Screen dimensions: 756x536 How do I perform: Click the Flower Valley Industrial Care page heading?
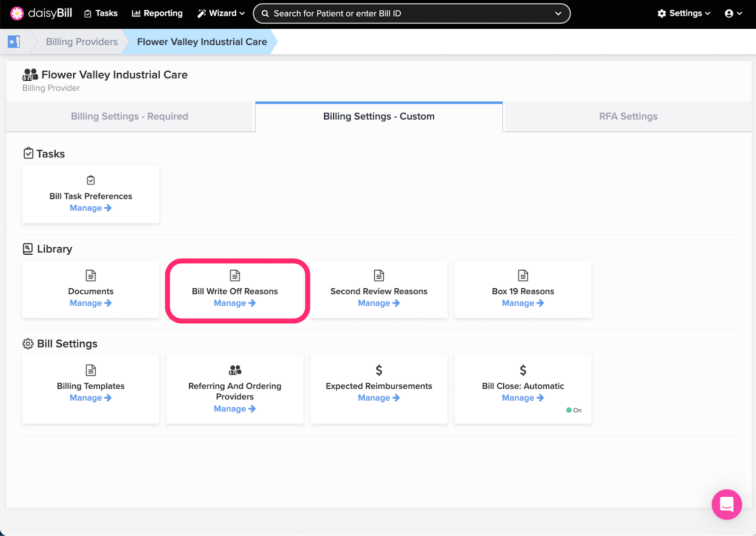click(114, 75)
